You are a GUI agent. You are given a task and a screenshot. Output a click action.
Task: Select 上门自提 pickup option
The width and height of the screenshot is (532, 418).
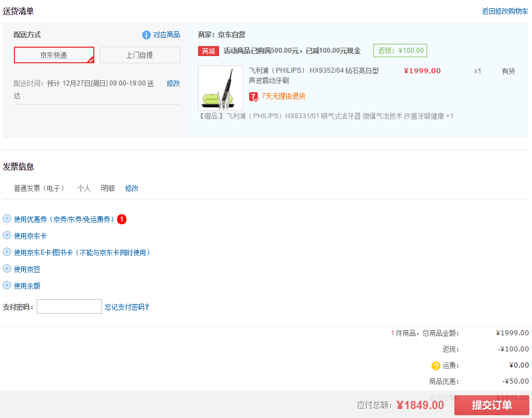point(140,55)
